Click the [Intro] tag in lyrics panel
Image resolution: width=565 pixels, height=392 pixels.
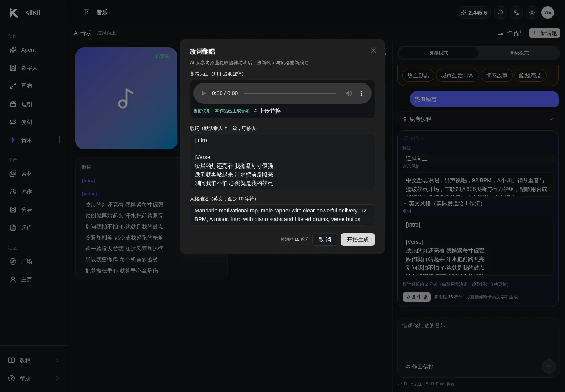click(89, 180)
